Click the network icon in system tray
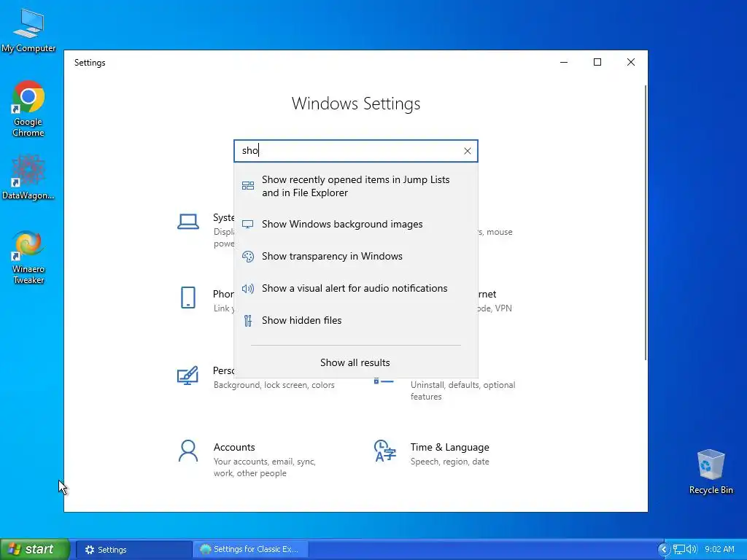 pos(679,549)
